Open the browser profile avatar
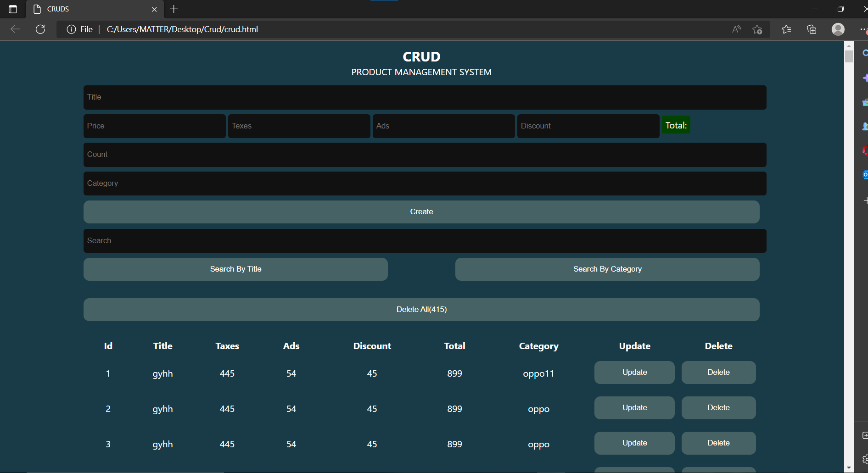The width and height of the screenshot is (868, 473). (838, 29)
